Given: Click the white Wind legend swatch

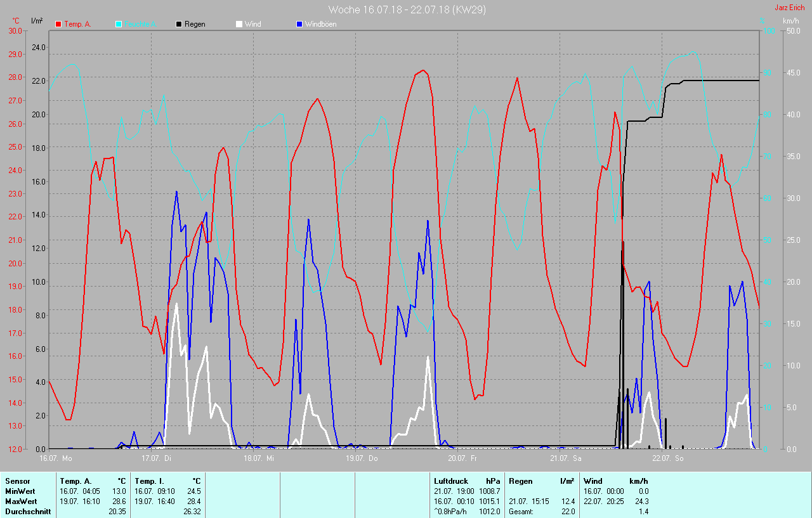Looking at the screenshot, I should pos(239,24).
